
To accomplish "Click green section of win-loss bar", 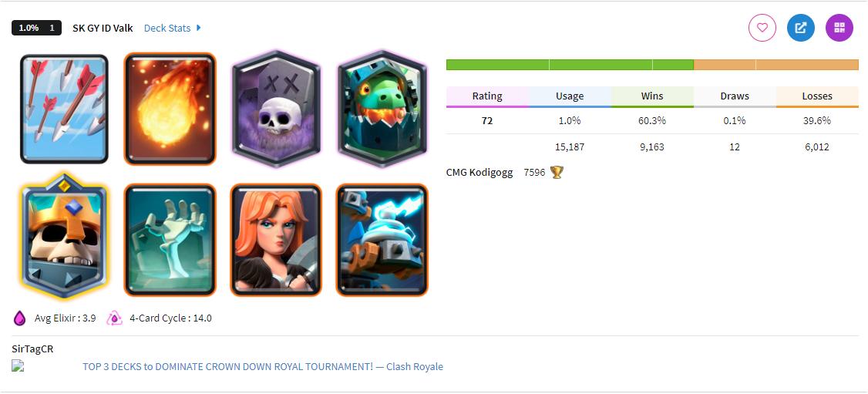I will [570, 65].
